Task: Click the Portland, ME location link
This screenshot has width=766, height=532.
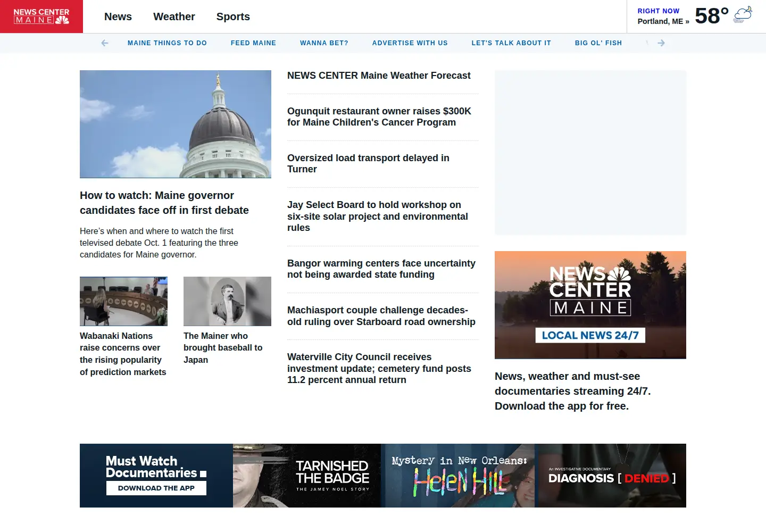Action: click(663, 21)
